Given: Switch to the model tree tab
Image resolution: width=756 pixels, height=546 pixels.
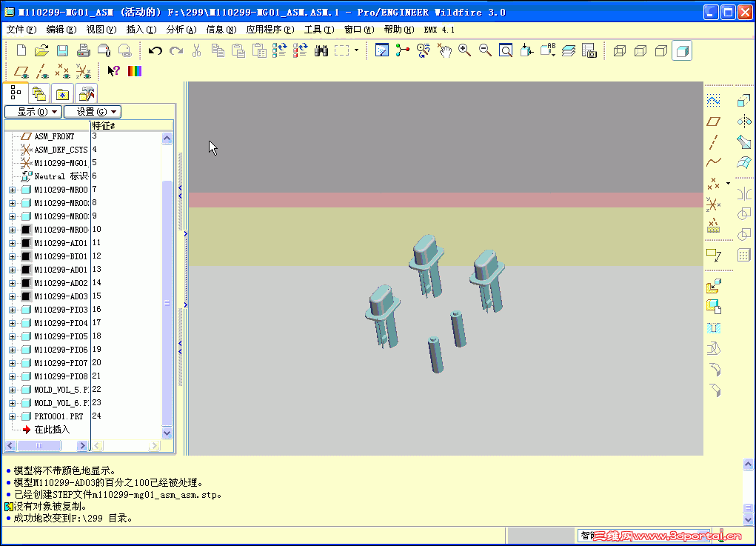Looking at the screenshot, I should click(x=16, y=93).
